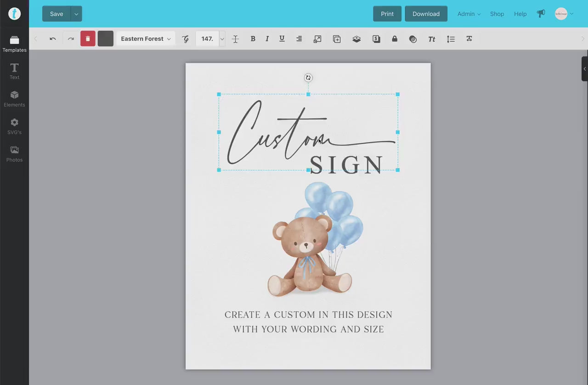Go to the Shop link
The image size is (588, 385).
[x=497, y=14]
